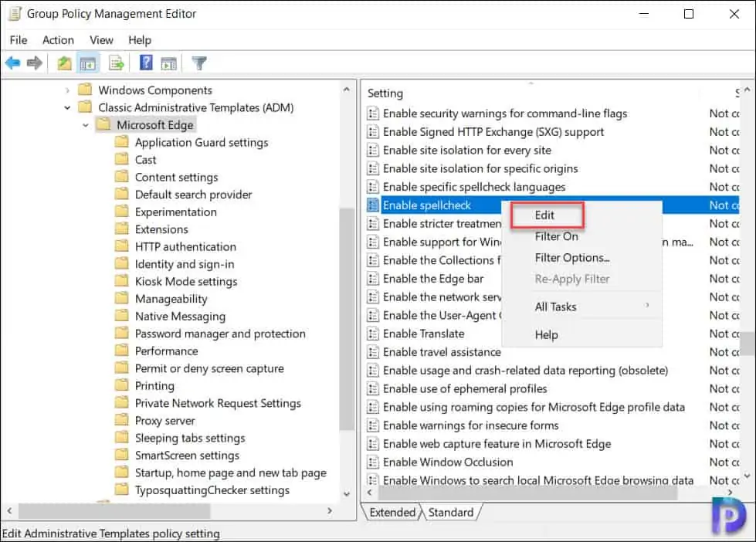Click the Filter funnel toolbar icon
Image resolution: width=756 pixels, height=542 pixels.
click(199, 63)
